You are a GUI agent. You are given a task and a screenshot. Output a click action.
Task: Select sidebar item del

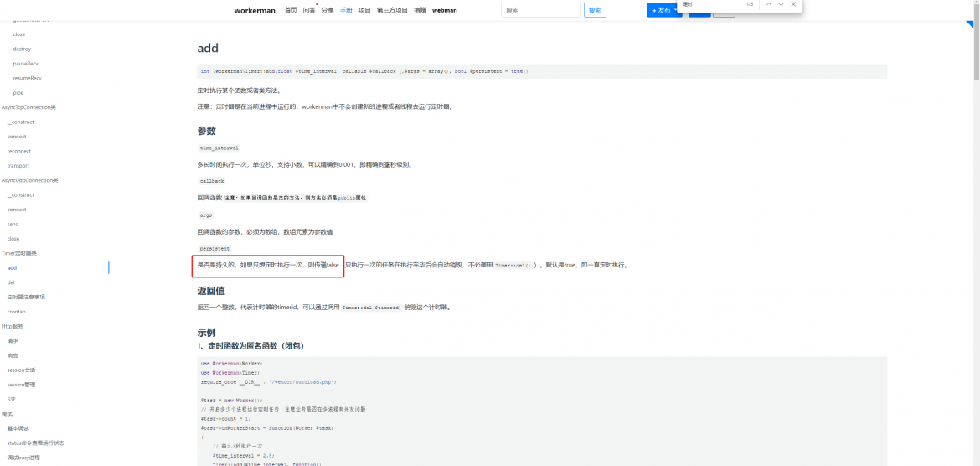[11, 282]
